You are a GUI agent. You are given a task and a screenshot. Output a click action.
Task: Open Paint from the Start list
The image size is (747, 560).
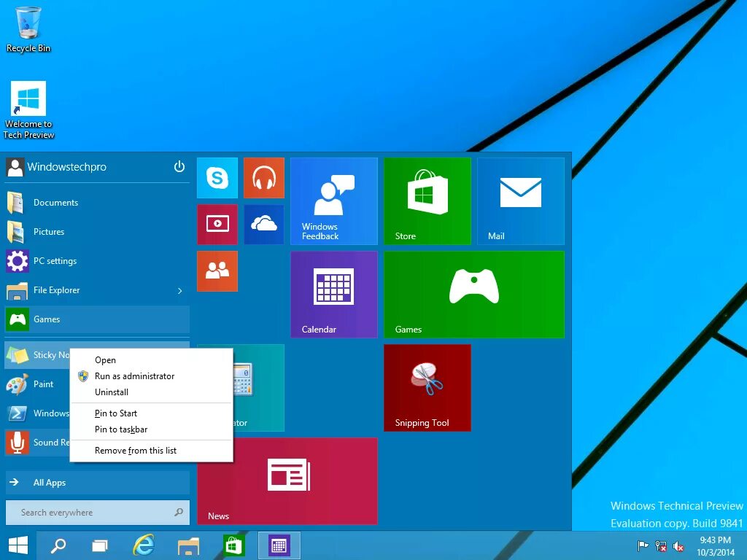(37, 384)
